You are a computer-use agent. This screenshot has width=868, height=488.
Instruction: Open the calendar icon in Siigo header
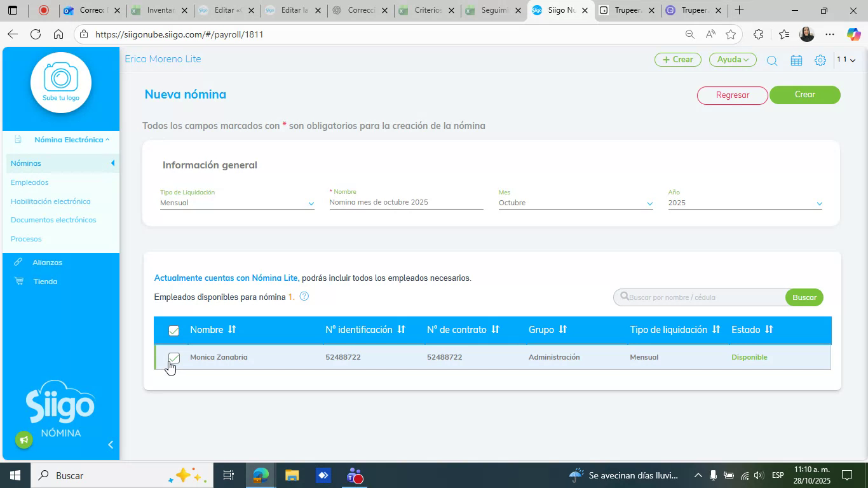pos(796,60)
